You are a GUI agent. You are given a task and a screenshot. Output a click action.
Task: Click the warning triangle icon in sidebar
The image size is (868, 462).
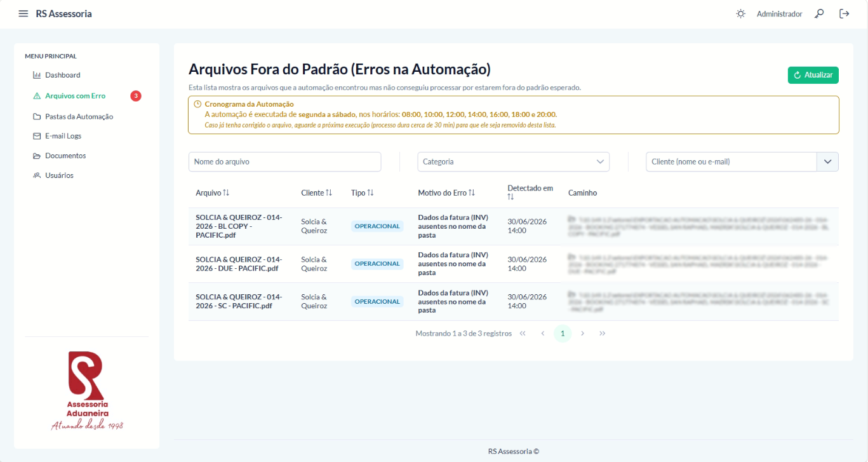pyautogui.click(x=37, y=96)
